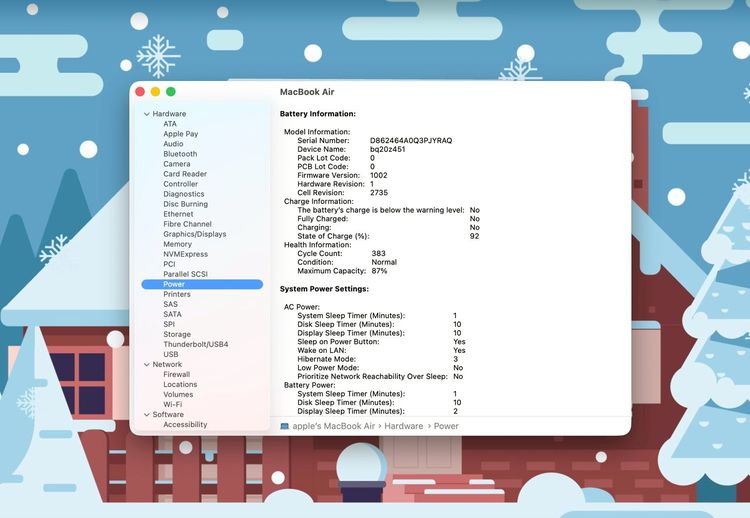This screenshot has height=518, width=750.
Task: Click the Battery Power subsection label
Action: [310, 385]
